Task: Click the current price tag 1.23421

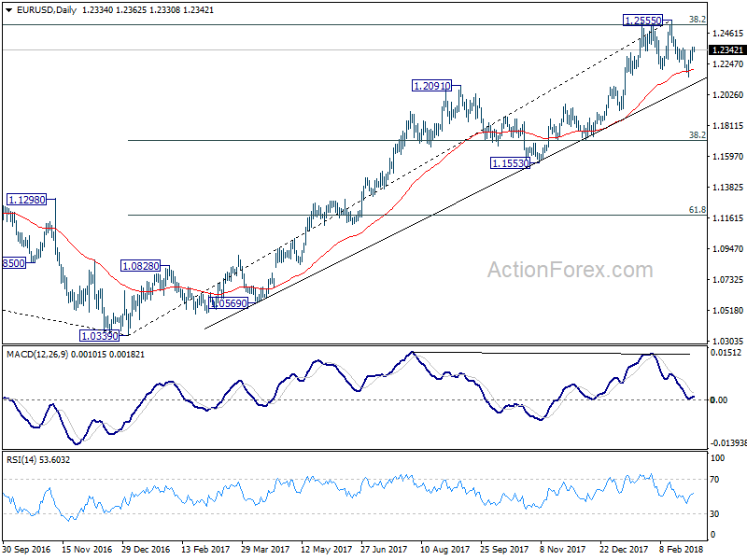Action: [727, 50]
